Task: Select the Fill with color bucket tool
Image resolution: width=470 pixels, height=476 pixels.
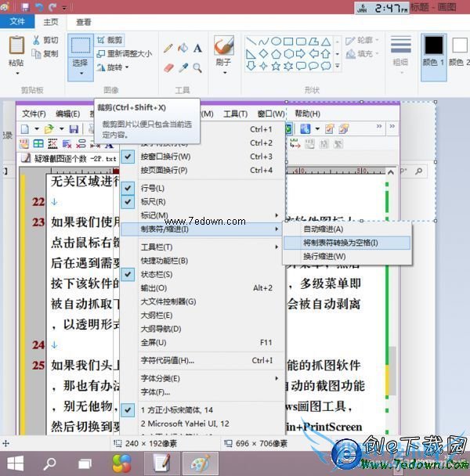Action: coord(183,48)
